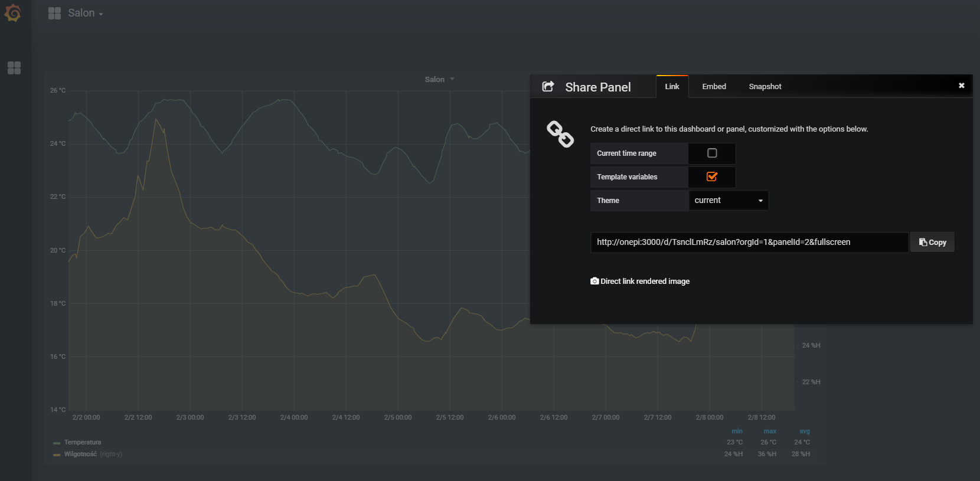Toggle Temperatura series in legend

(x=82, y=443)
